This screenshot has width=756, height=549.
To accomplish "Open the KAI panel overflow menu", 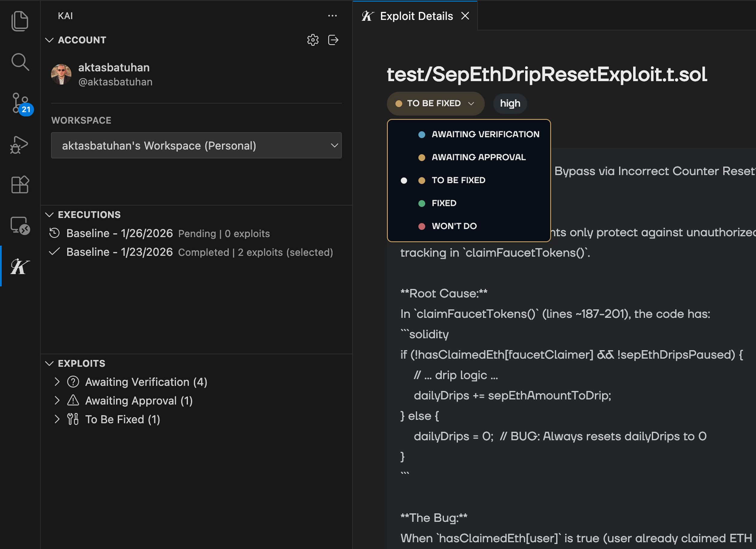I will (x=332, y=16).
